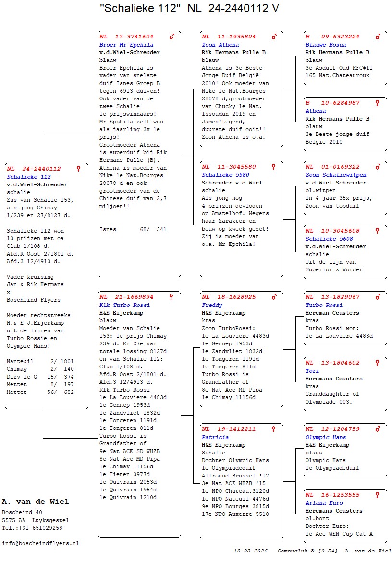The width and height of the screenshot is (392, 563).
Task: Click the male symbol next to NL 11-1935804
Action: pos(274,37)
